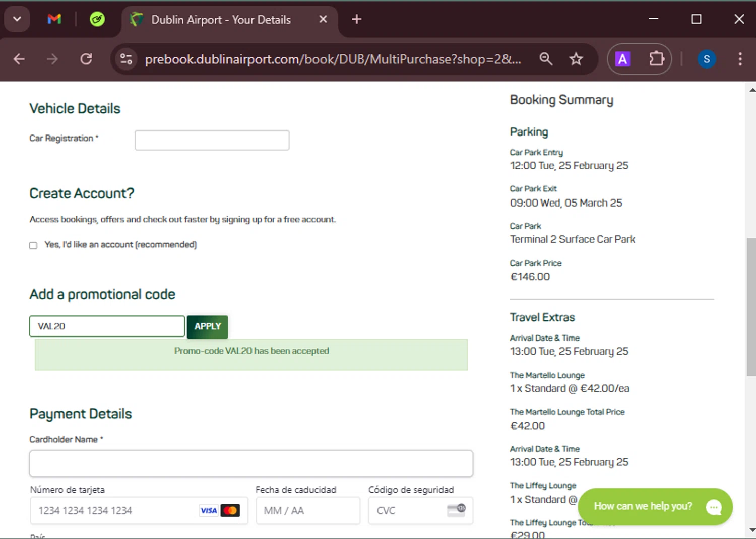The image size is (756, 539).
Task: Open the purple A extension
Action: pos(623,59)
